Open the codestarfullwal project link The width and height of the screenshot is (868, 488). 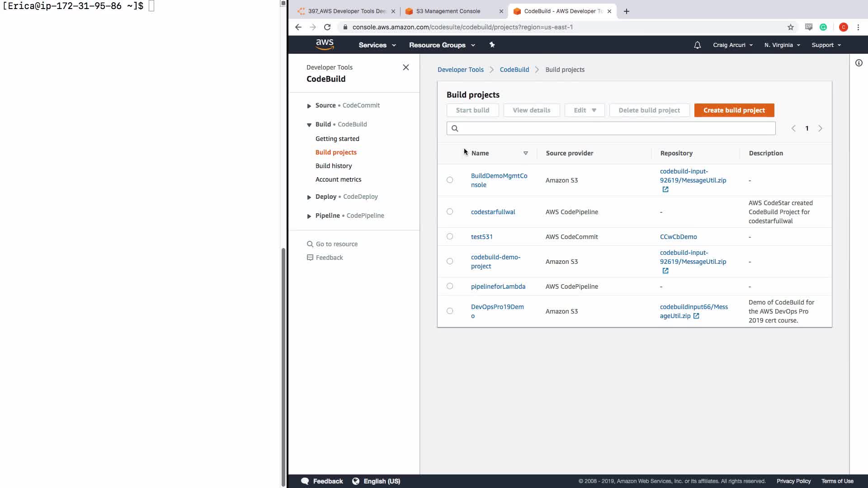point(493,212)
